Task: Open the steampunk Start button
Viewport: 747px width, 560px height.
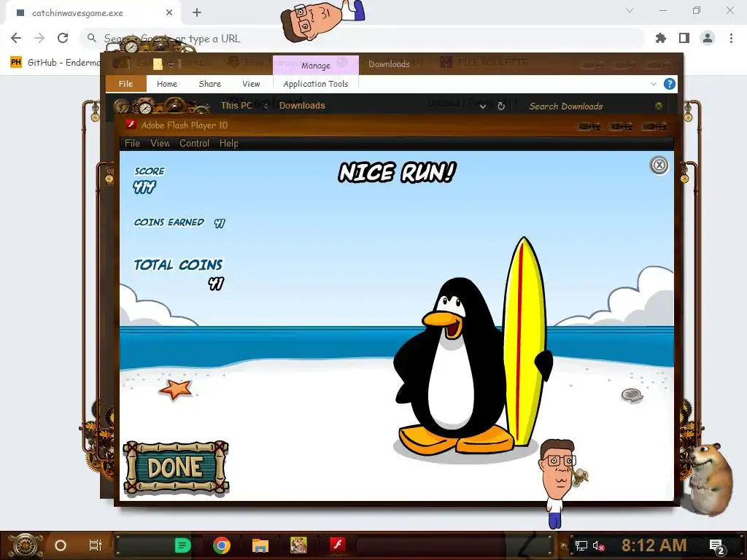Action: [x=26, y=545]
